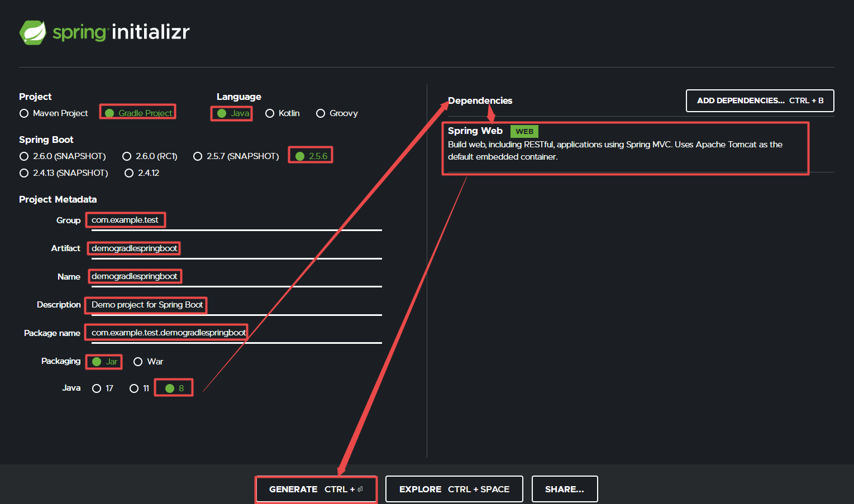Select Spring Boot 2.5.7 (SNAPSHOT)
Screen dimensions: 854x504
point(236,156)
